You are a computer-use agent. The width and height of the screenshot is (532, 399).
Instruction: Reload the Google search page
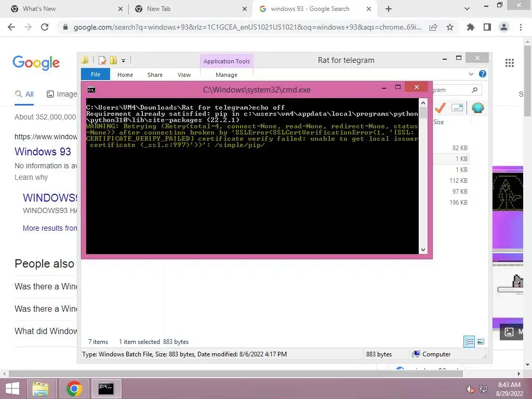coord(45,27)
